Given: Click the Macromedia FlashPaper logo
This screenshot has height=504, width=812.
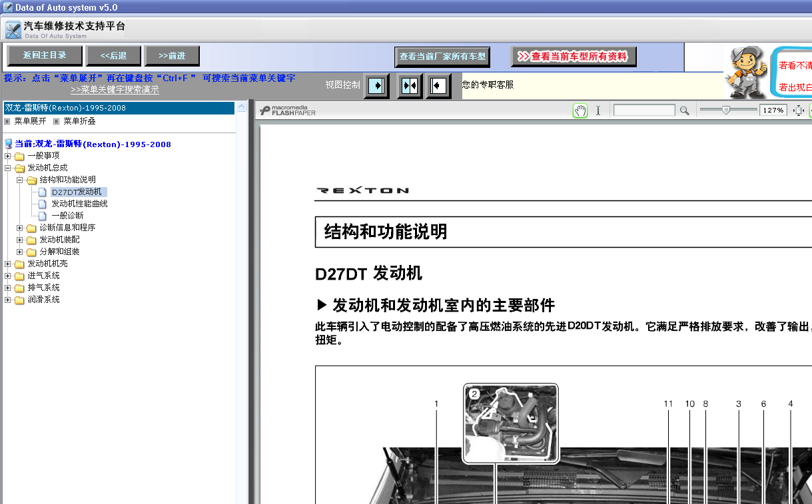Looking at the screenshot, I should click(x=287, y=111).
